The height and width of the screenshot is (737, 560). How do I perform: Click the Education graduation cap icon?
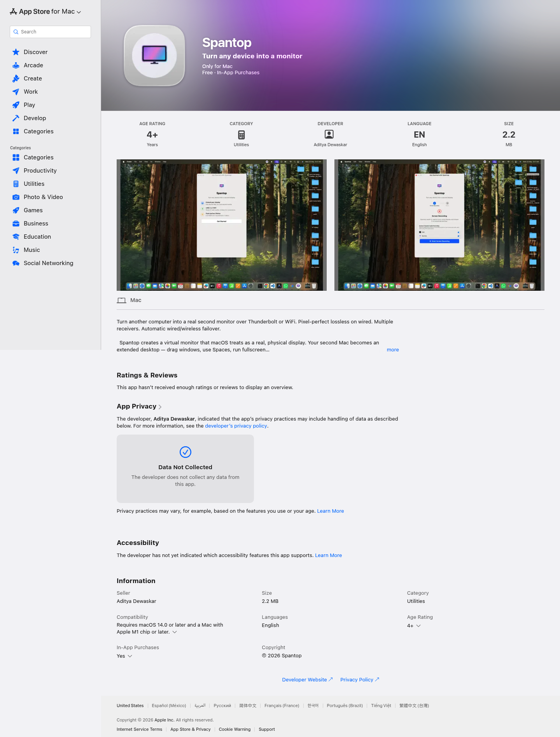16,237
